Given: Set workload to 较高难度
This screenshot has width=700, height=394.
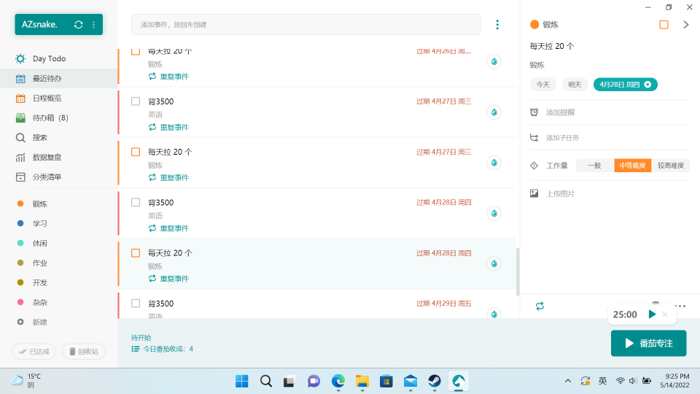Looking at the screenshot, I should 671,166.
